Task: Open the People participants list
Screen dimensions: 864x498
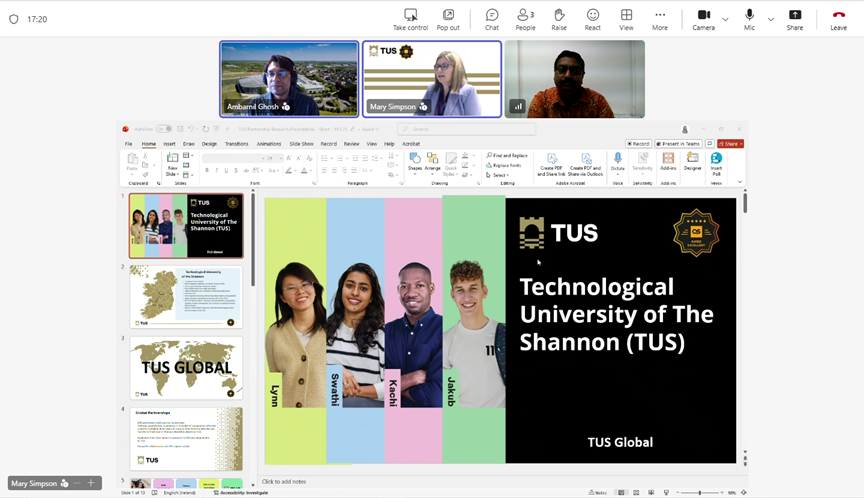Action: tap(525, 19)
